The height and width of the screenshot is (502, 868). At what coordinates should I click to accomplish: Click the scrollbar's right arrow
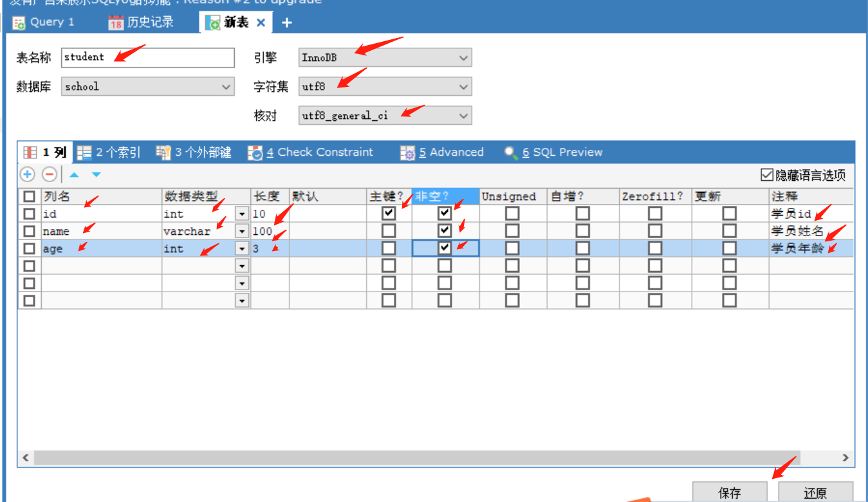pyautogui.click(x=845, y=458)
